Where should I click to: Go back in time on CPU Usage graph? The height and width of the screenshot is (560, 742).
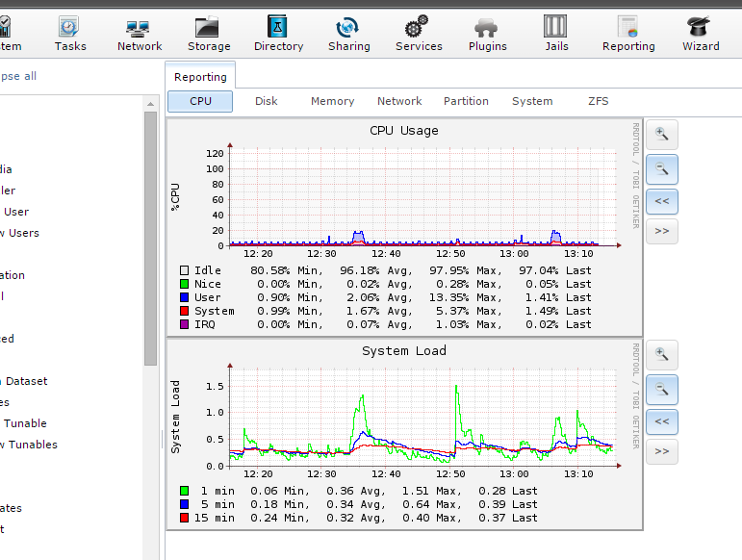click(x=661, y=201)
